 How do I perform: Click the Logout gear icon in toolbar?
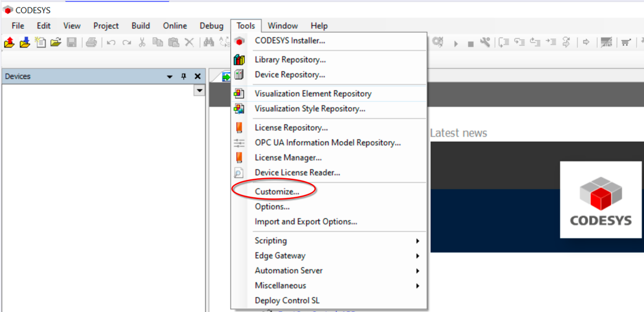[438, 42]
